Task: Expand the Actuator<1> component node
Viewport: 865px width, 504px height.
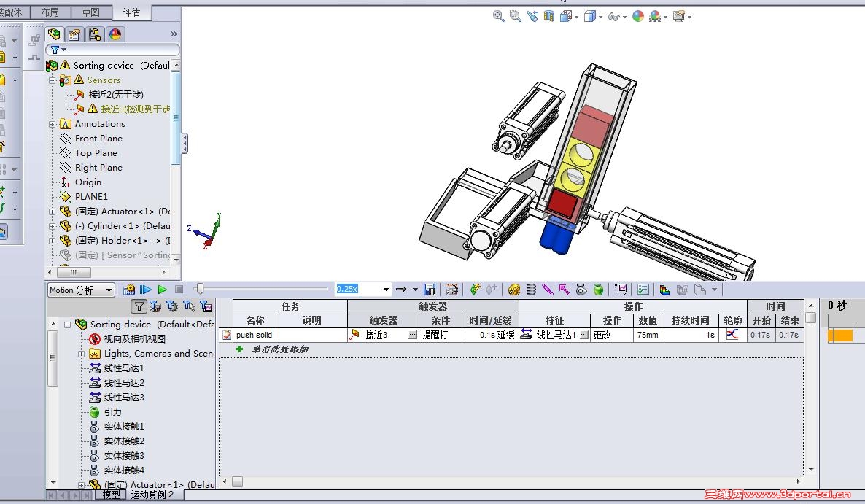Action: (53, 212)
